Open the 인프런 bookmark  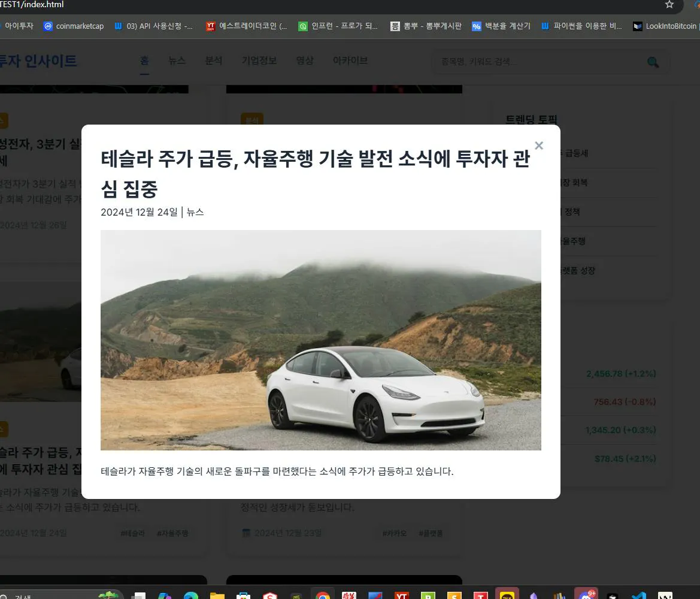338,26
